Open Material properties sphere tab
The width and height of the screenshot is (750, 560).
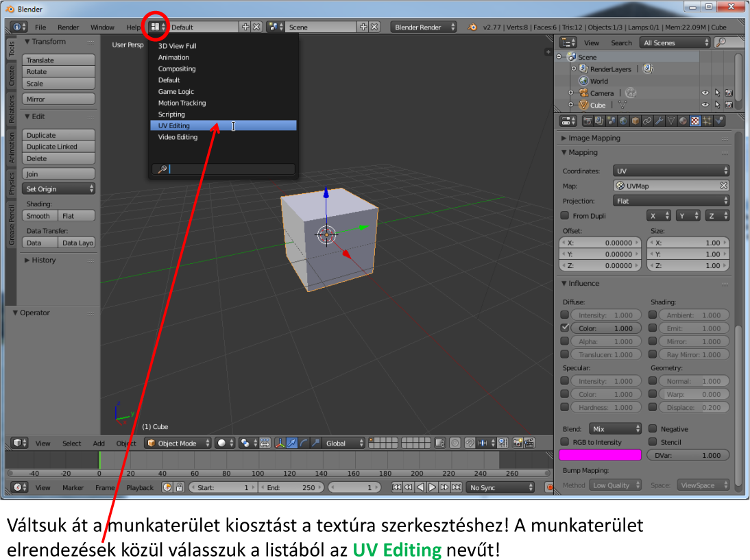(x=683, y=121)
